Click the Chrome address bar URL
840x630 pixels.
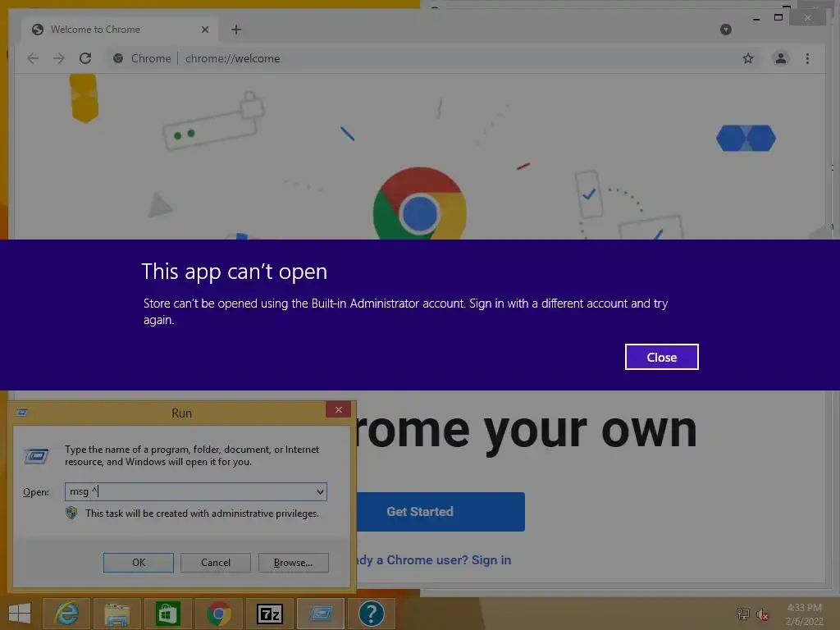point(232,58)
